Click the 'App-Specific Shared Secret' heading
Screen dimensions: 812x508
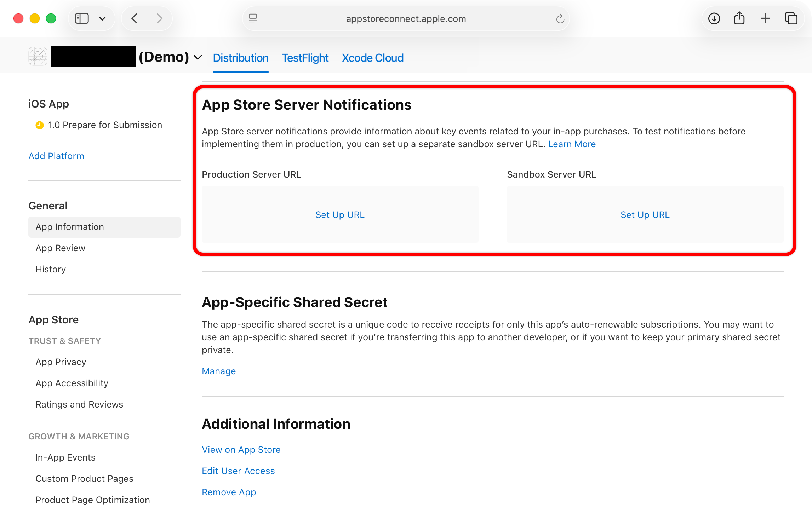pyautogui.click(x=295, y=302)
